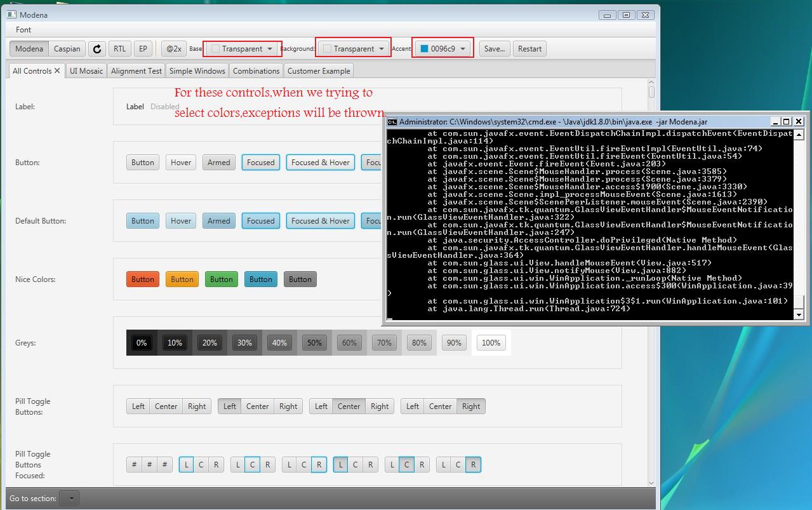The width and height of the screenshot is (812, 510).
Task: Open the Go to section dropdown
Action: coord(69,499)
